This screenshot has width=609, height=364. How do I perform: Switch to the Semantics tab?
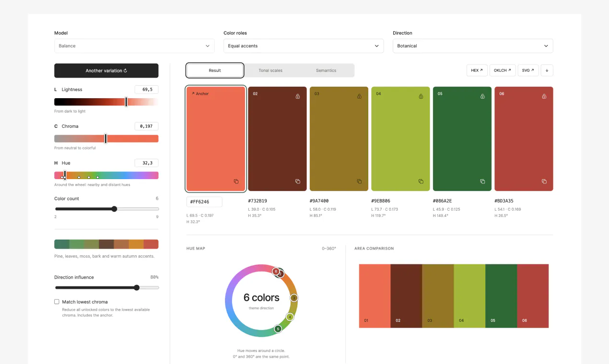[x=326, y=70]
